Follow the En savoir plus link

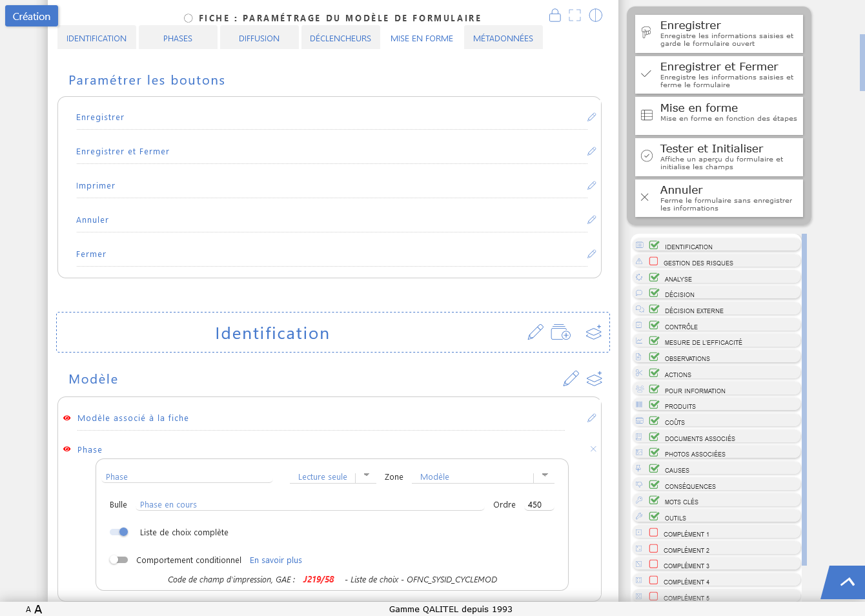(x=276, y=560)
